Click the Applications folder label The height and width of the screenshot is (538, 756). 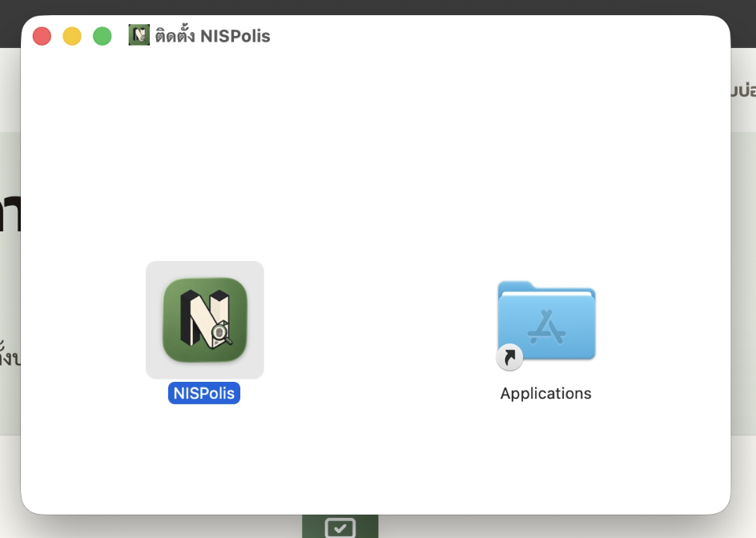(x=546, y=393)
